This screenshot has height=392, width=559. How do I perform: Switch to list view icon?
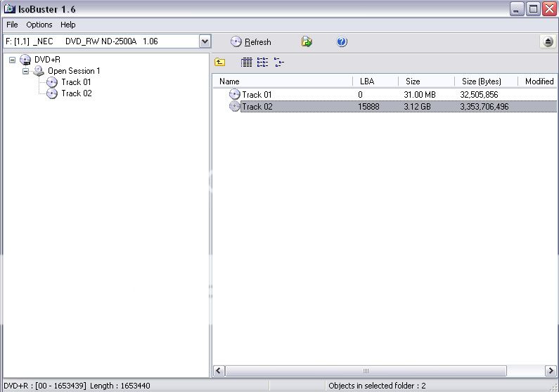(262, 63)
